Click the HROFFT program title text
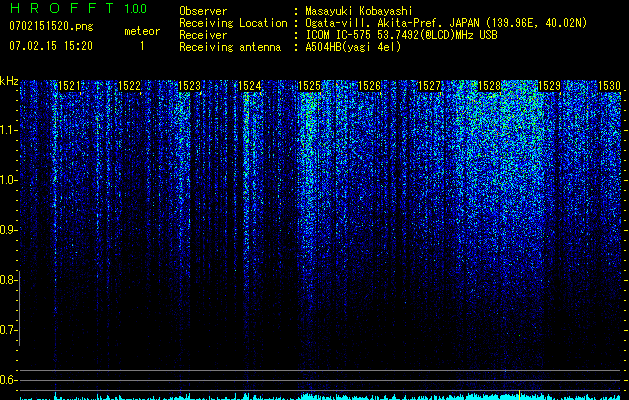Image resolution: width=629 pixels, height=400 pixels. point(62,8)
